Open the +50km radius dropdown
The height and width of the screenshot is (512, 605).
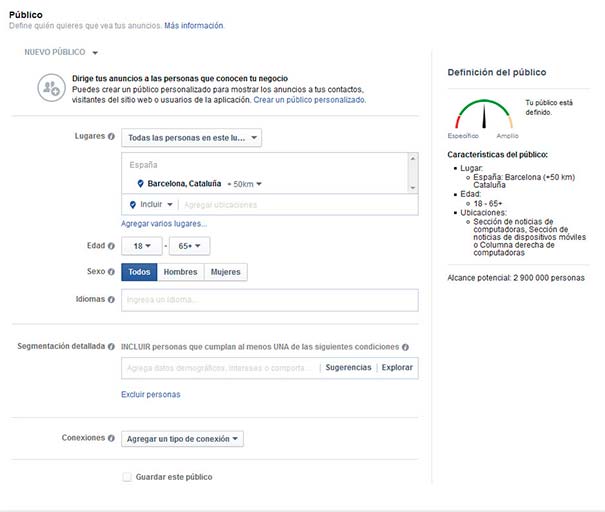(x=245, y=184)
